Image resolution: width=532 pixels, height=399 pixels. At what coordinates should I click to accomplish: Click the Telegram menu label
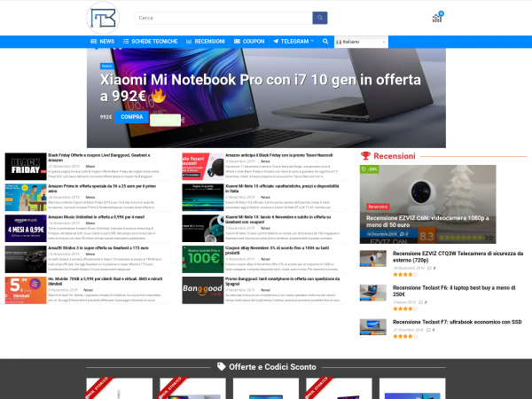[294, 42]
